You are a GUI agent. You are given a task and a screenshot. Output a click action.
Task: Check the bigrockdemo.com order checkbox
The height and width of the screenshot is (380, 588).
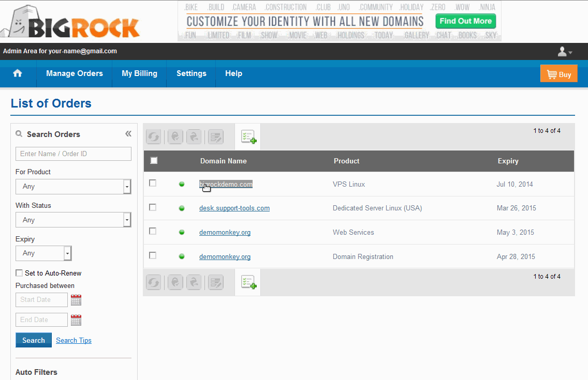(153, 183)
